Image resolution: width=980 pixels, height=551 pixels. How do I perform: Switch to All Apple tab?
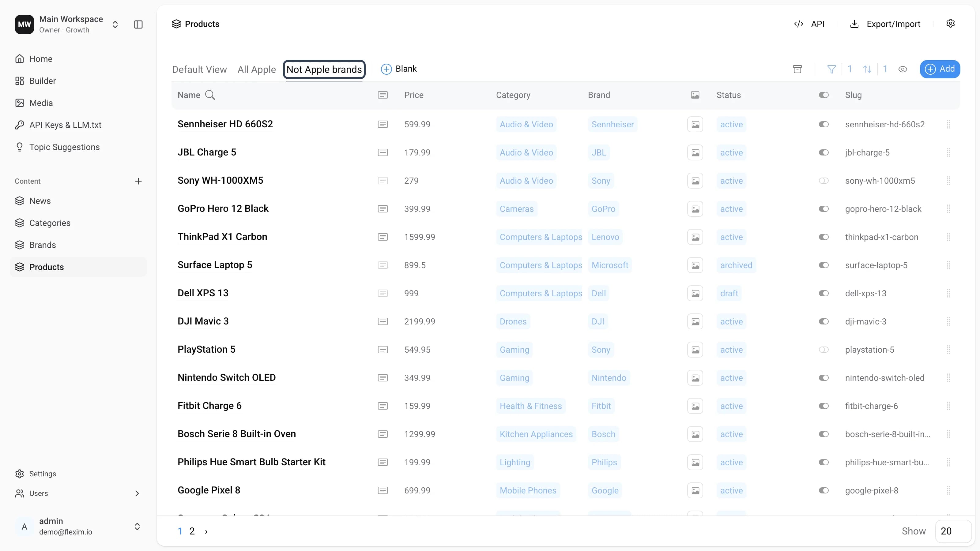(x=256, y=69)
